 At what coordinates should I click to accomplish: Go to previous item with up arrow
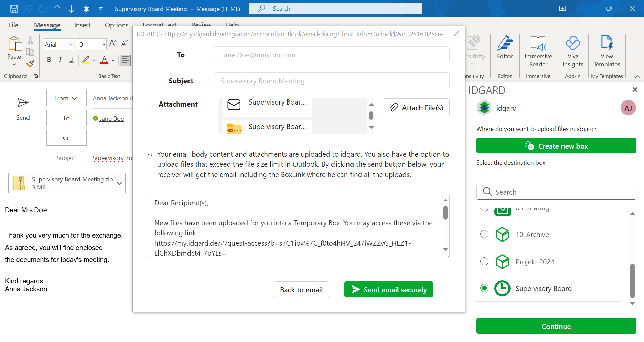click(57, 9)
